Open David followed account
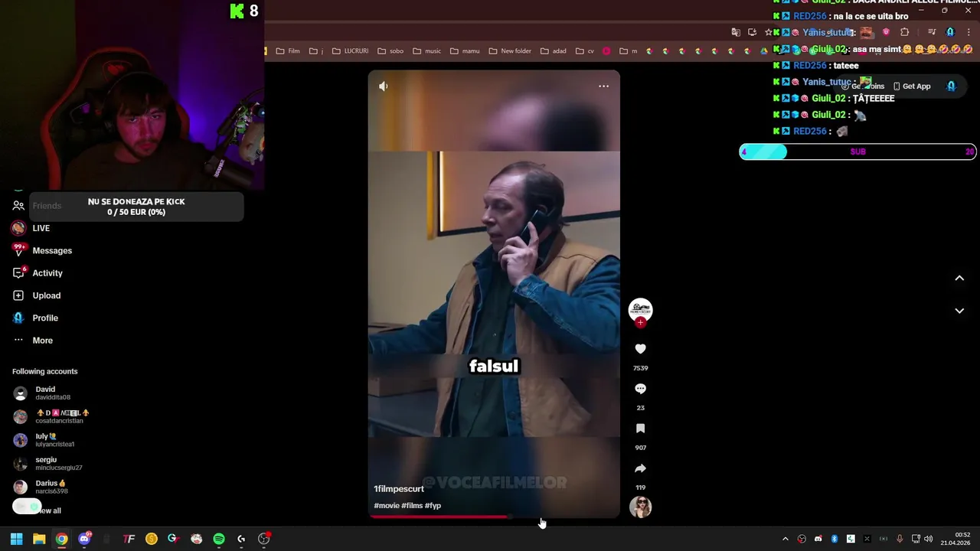The width and height of the screenshot is (980, 551). [43, 393]
